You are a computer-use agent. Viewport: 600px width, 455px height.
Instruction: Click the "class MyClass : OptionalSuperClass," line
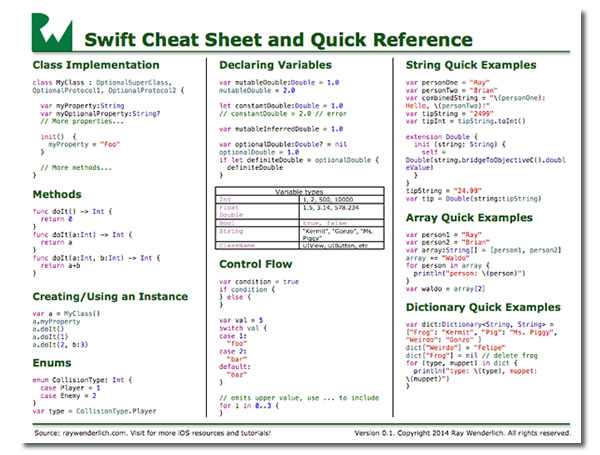click(102, 83)
